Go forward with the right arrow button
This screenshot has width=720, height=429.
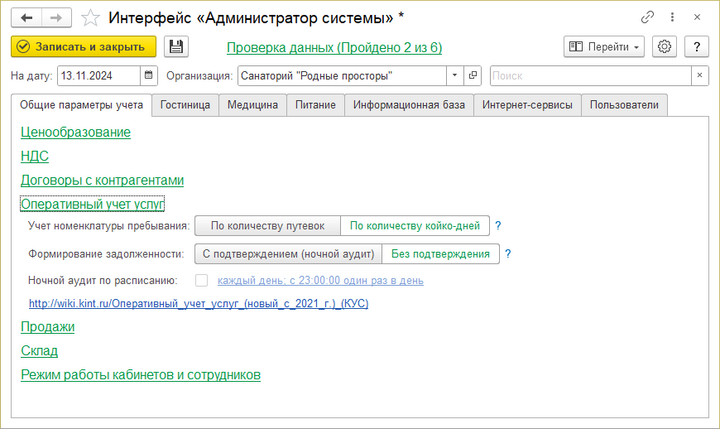56,18
